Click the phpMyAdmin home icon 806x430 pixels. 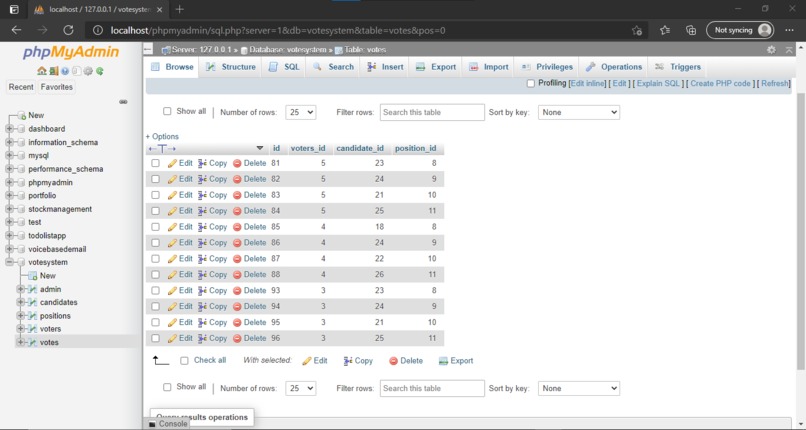pyautogui.click(x=42, y=71)
